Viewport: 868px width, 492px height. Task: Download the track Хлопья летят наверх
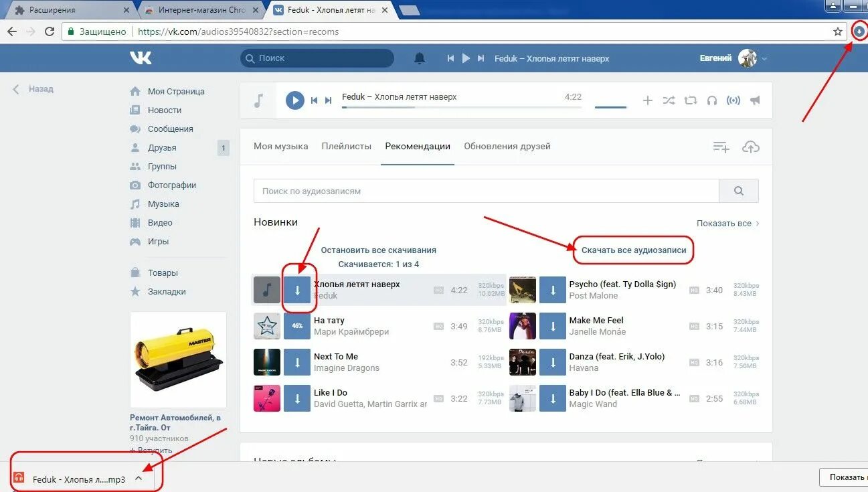(298, 290)
